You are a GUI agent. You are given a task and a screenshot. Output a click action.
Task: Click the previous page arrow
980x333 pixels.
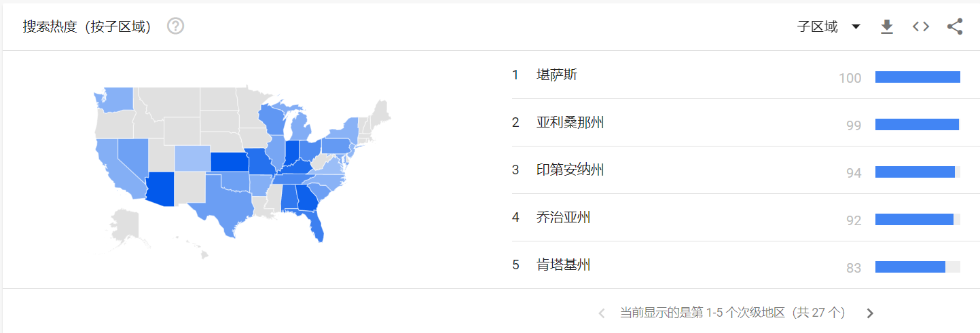[x=601, y=313]
